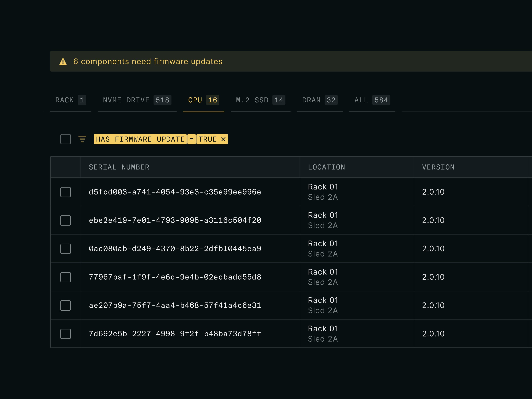Mark the checkbox for serial 77967baf-1f9f

[x=65, y=277]
